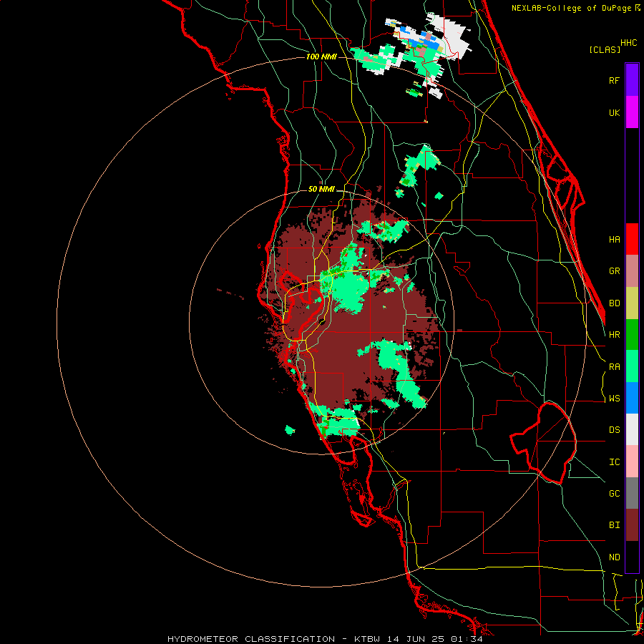
Task: Click the DS white legend swatch
Action: pyautogui.click(x=632, y=429)
